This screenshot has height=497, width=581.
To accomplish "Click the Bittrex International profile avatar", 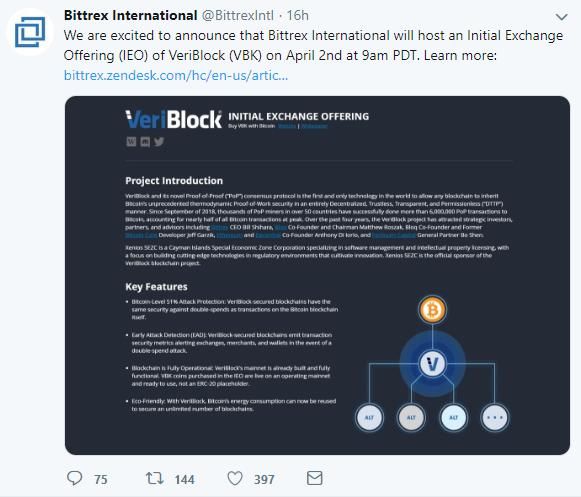I will [x=30, y=32].
